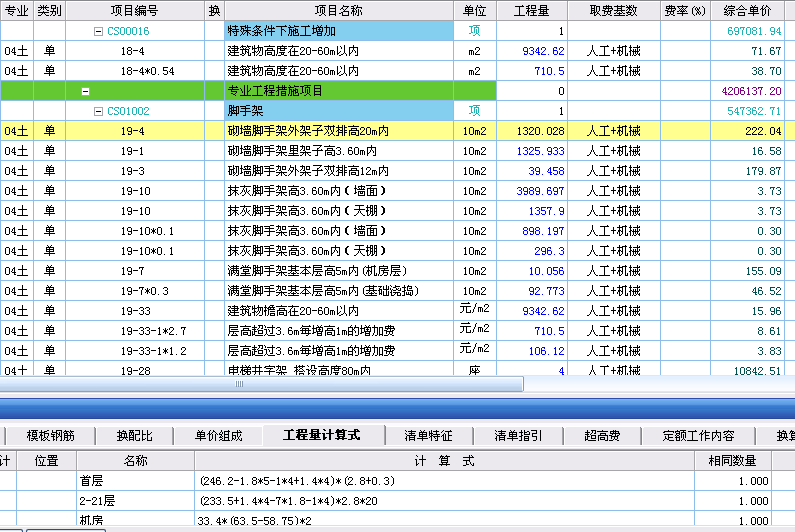Viewport: 795px width, 532px height.
Task: Click the 专业 column header
Action: click(x=17, y=11)
